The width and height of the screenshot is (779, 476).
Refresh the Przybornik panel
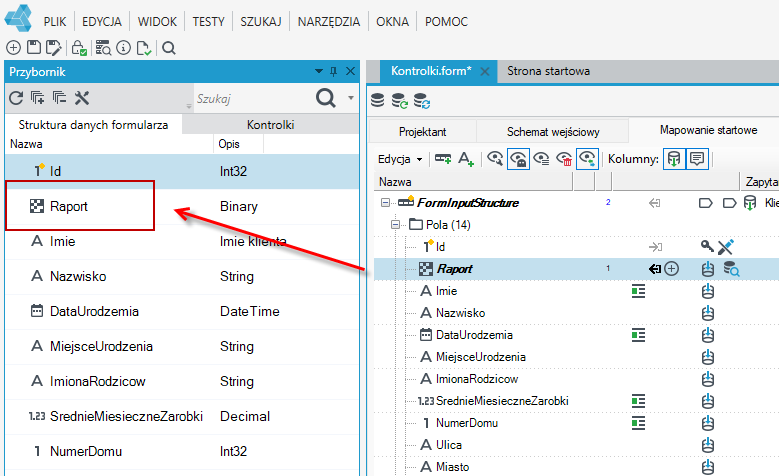(x=16, y=98)
